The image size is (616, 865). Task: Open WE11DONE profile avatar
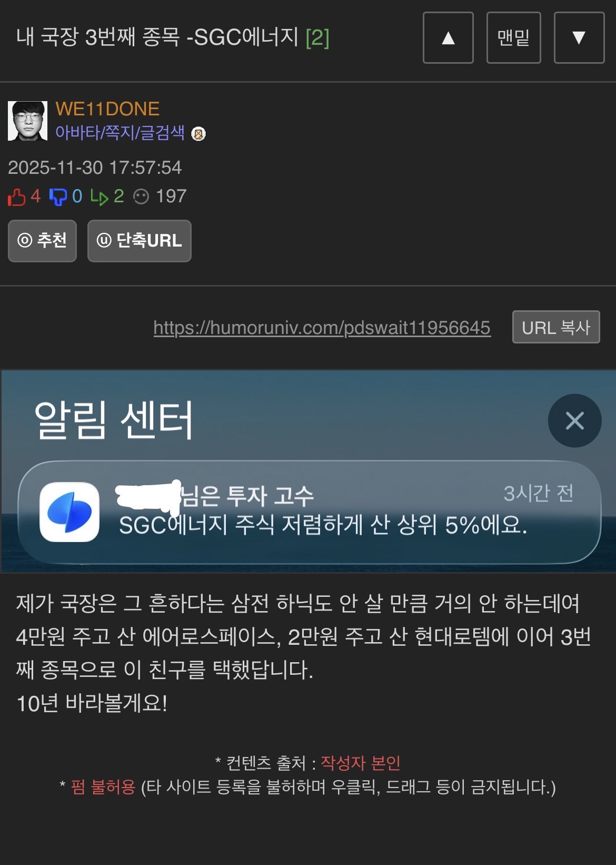27,121
